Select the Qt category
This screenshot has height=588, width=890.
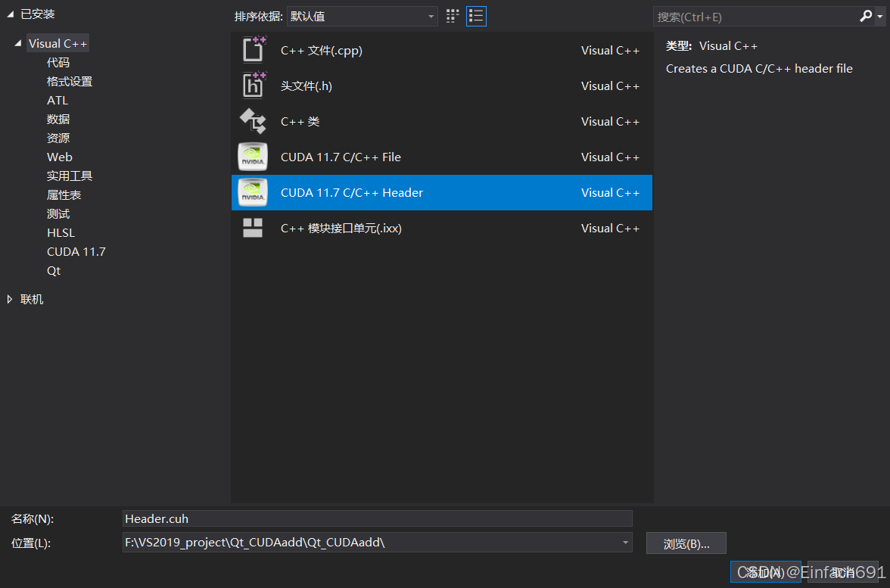tap(53, 270)
